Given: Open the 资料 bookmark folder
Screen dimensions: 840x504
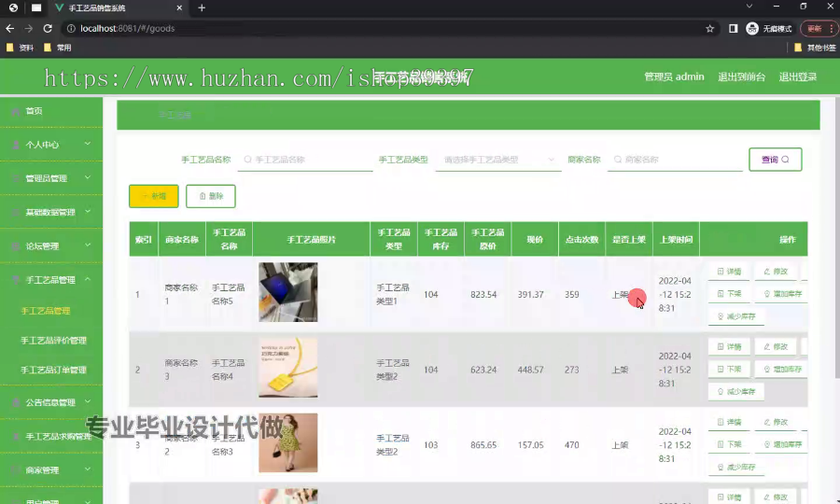Looking at the screenshot, I should click(20, 48).
